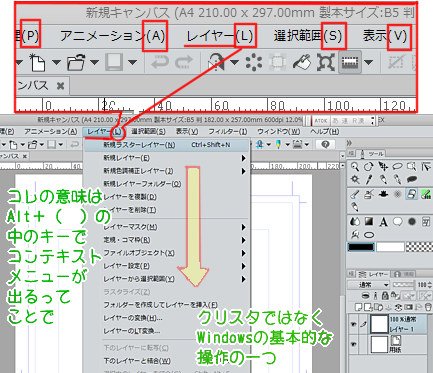Image resolution: width=433 pixels, height=373 pixels.
Task: Expand the New Layer submenu arrow
Action: pos(244,158)
